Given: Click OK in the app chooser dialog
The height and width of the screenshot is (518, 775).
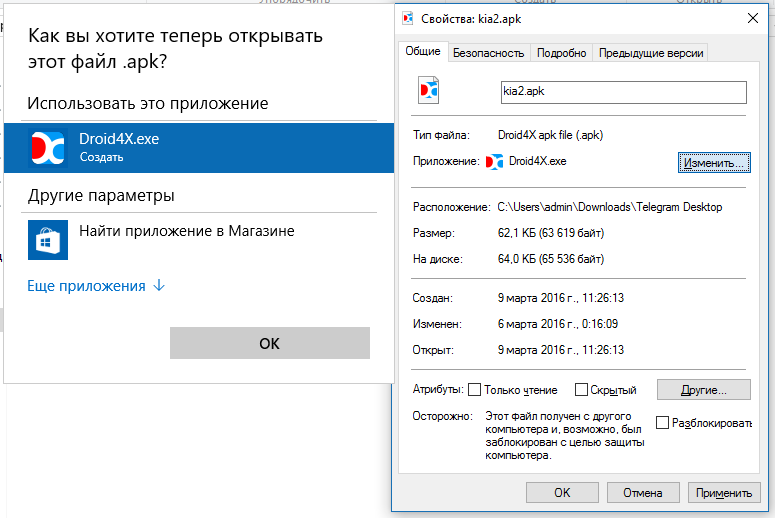Looking at the screenshot, I should pyautogui.click(x=270, y=343).
